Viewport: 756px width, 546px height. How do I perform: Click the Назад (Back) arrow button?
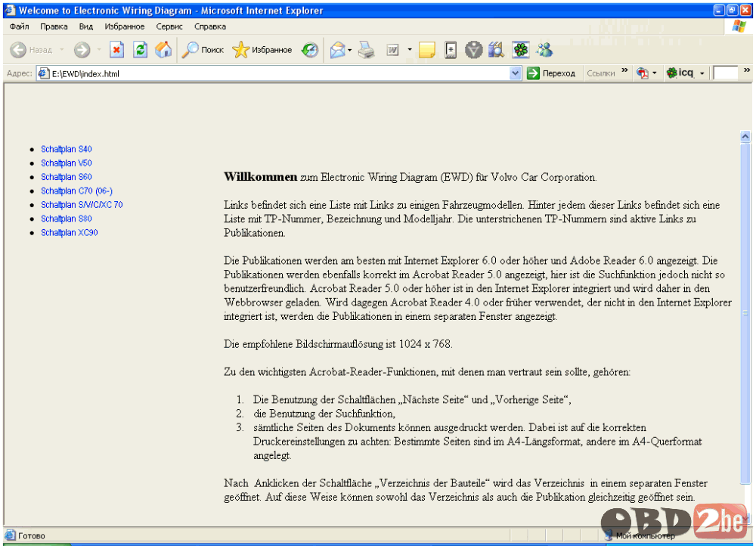[x=31, y=50]
